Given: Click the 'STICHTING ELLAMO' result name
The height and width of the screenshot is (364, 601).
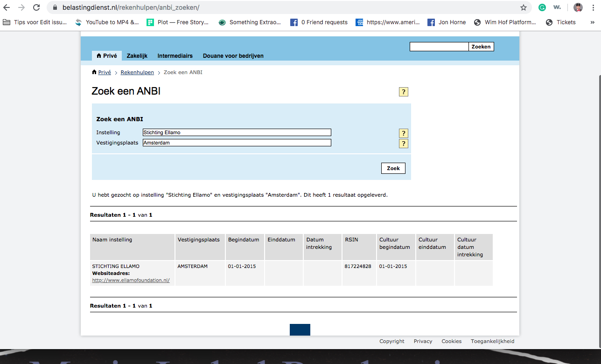Looking at the screenshot, I should 116,267.
